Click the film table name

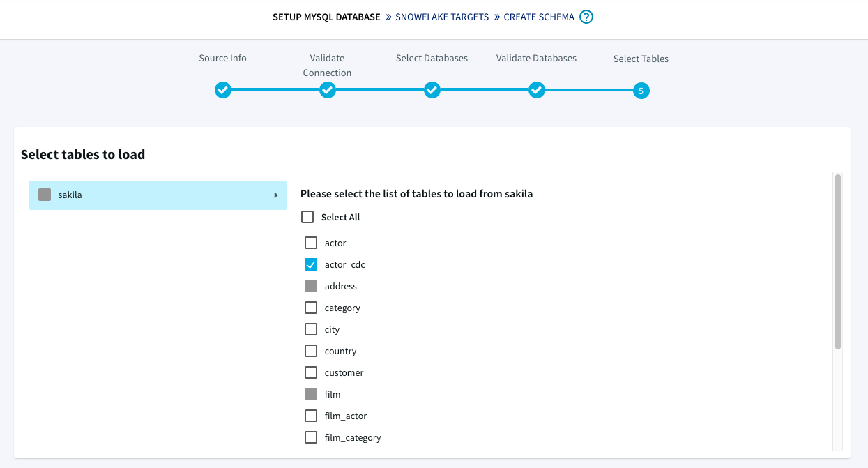point(333,394)
